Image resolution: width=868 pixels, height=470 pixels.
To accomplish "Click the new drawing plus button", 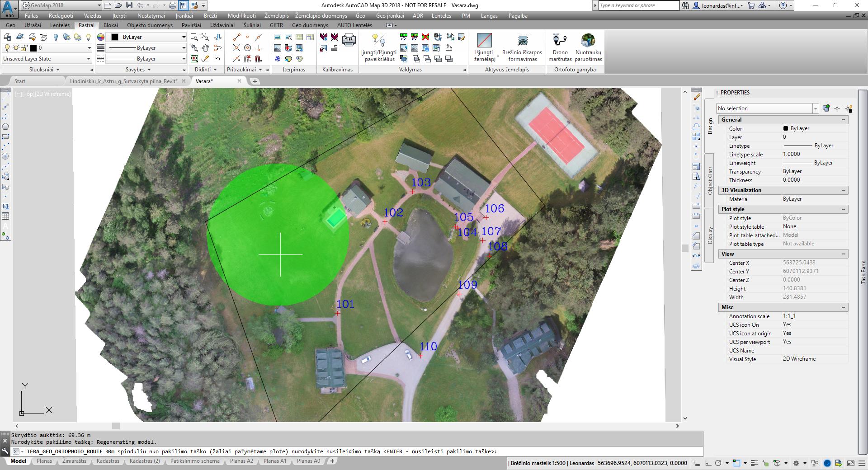I will 255,81.
